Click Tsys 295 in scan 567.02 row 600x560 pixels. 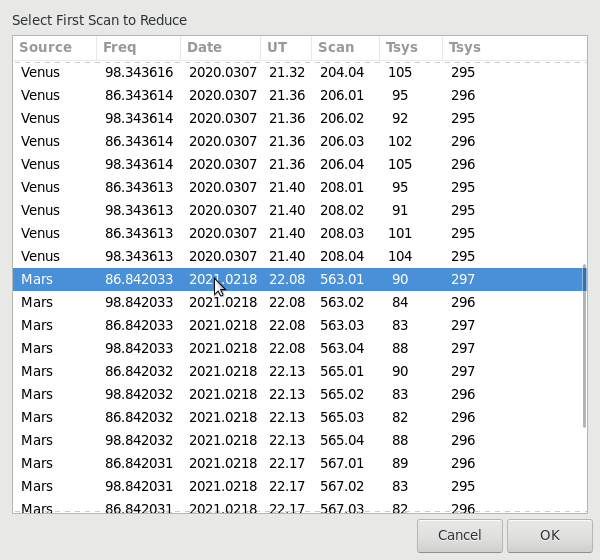[463, 486]
